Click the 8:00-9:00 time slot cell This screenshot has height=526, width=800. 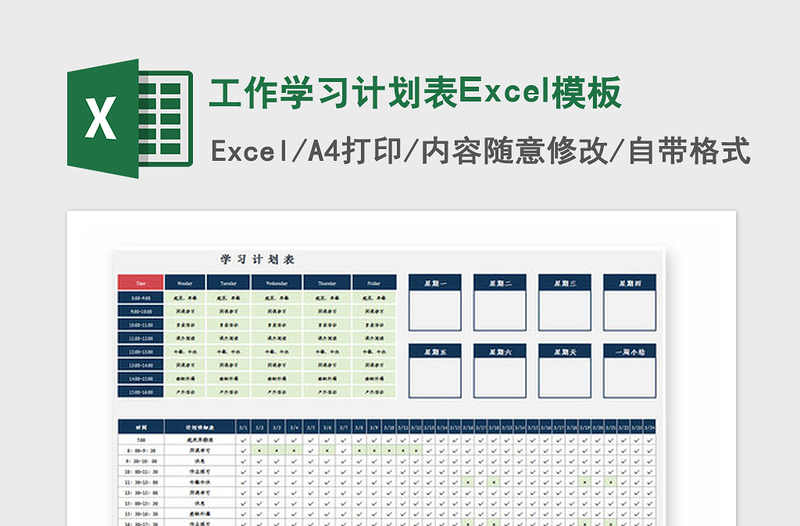[x=140, y=297]
